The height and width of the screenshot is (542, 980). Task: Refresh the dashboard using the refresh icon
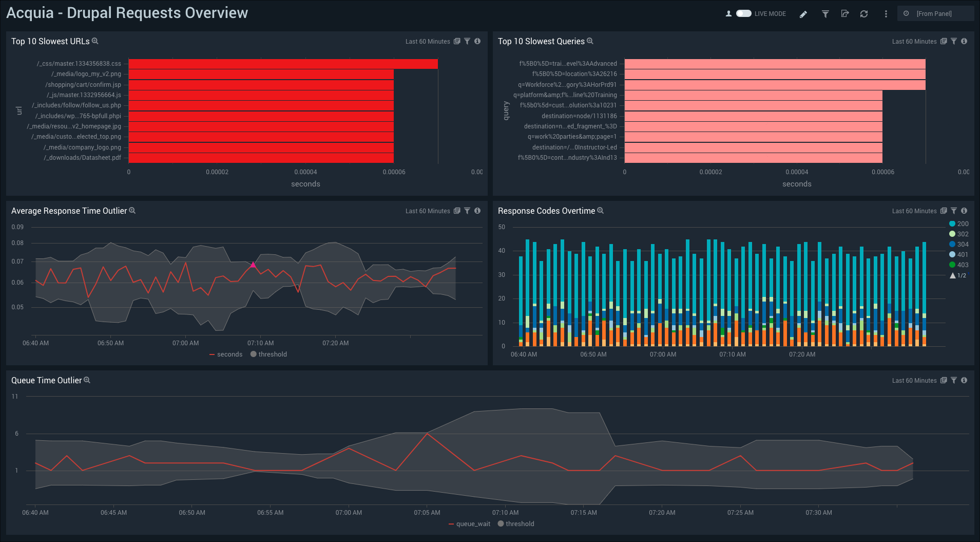[x=864, y=14]
